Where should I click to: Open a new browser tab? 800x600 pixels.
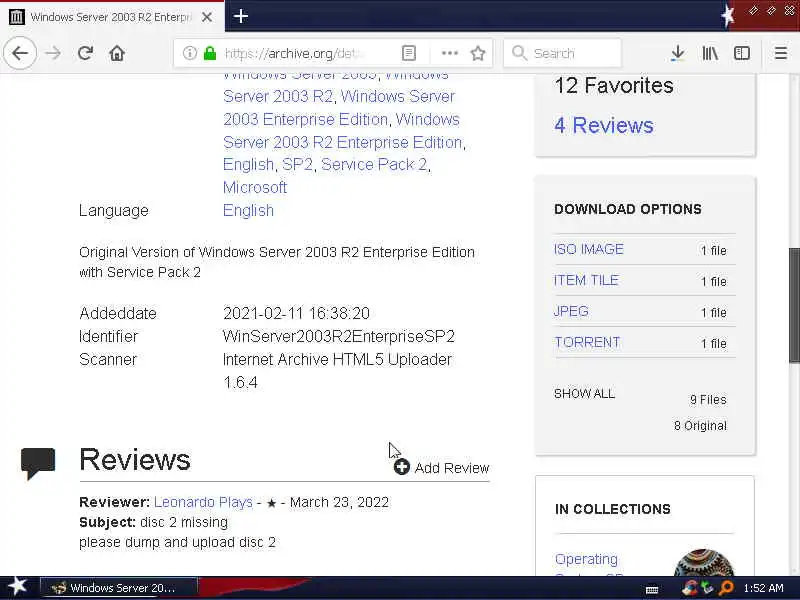(241, 16)
